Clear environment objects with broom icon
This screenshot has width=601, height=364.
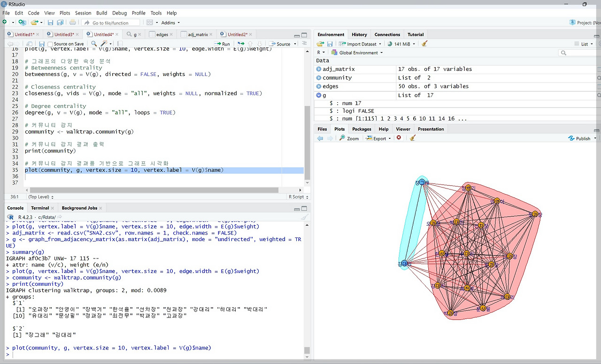point(424,44)
